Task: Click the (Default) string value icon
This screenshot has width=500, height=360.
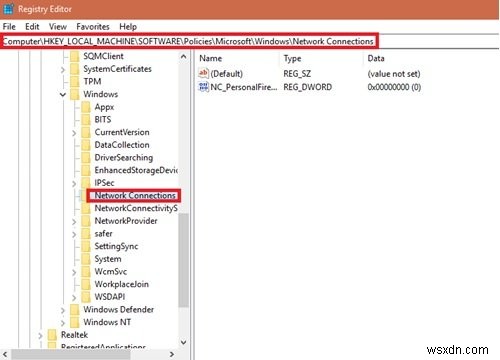Action: click(203, 73)
